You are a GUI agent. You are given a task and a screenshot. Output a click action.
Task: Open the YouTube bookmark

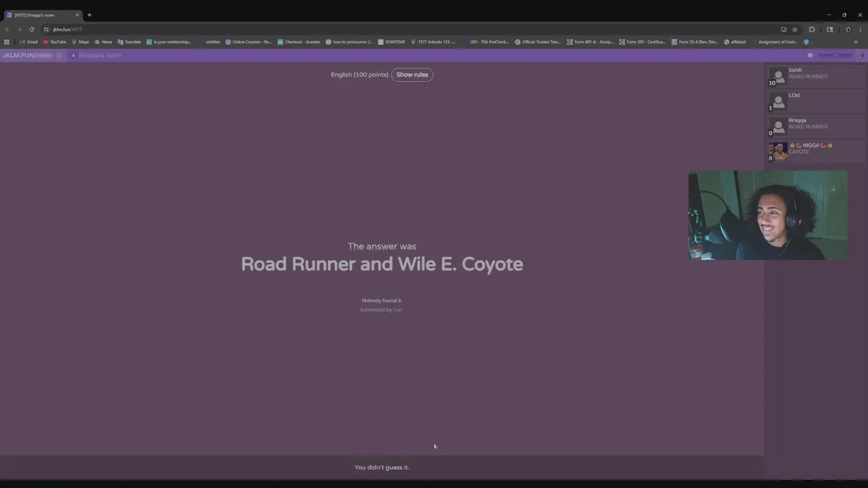click(x=55, y=42)
